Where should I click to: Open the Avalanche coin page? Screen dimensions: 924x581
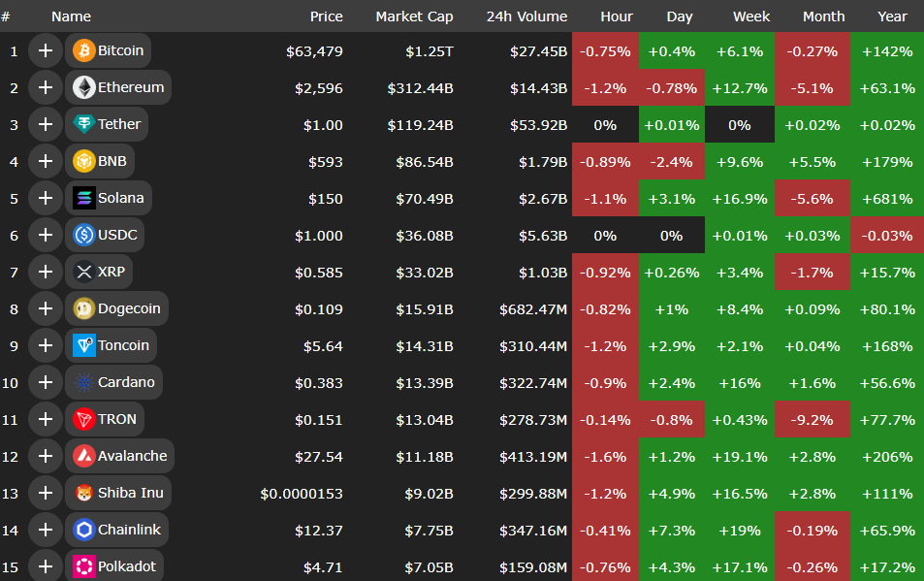(132, 456)
